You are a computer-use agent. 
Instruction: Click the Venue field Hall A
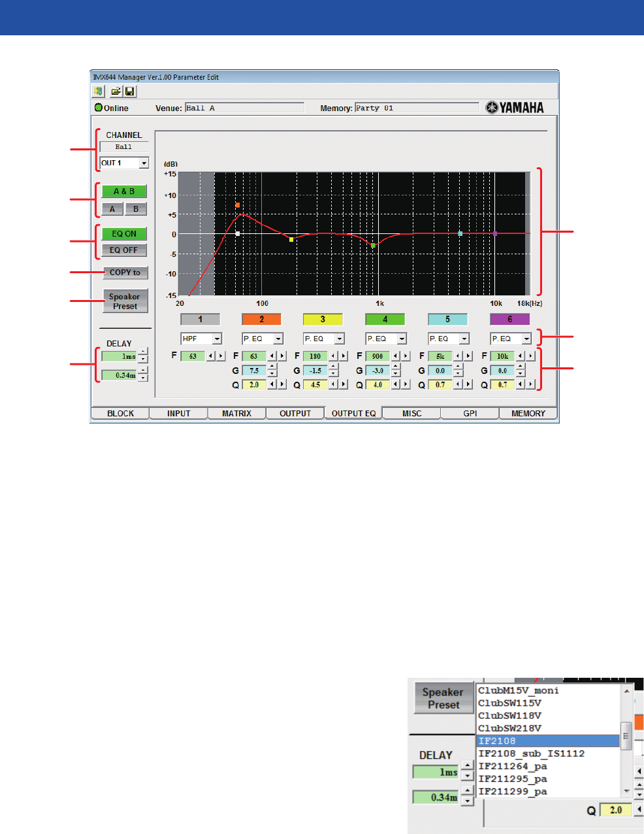click(244, 108)
